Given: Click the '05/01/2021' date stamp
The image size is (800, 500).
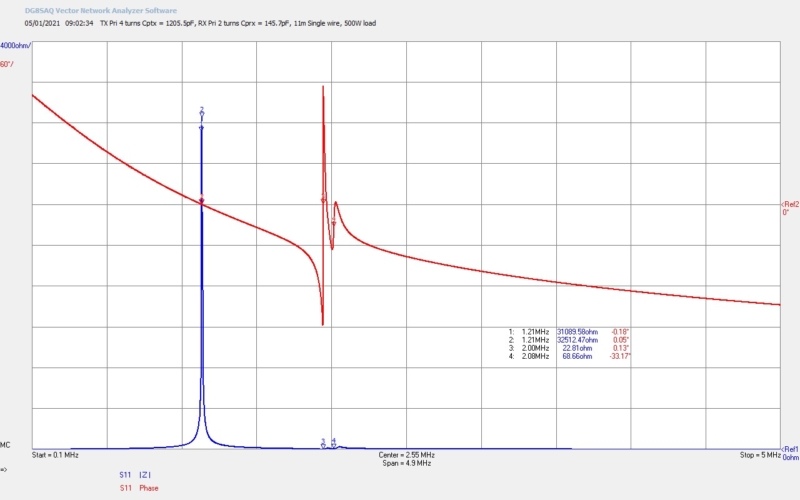Looking at the screenshot, I should [42, 23].
